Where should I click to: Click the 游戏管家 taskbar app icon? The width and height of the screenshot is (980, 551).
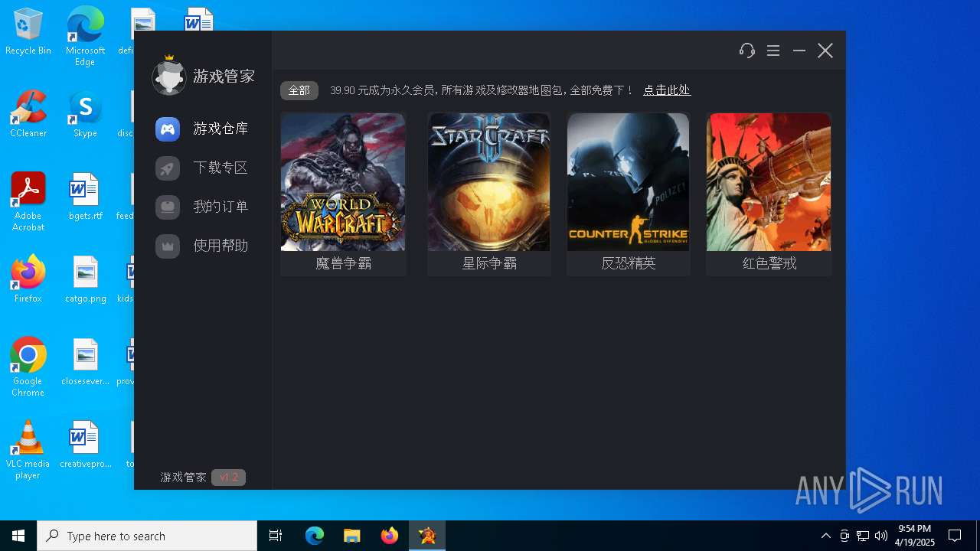427,536
